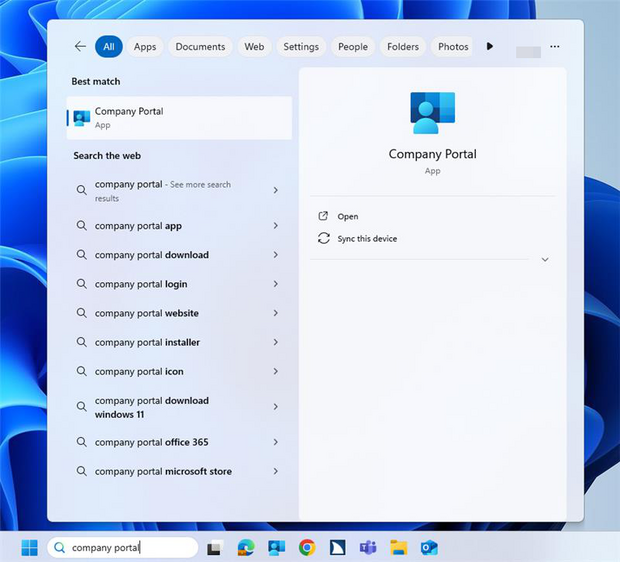The width and height of the screenshot is (620, 562).
Task: Expand arrow beside 'company portal website'
Action: point(276,313)
